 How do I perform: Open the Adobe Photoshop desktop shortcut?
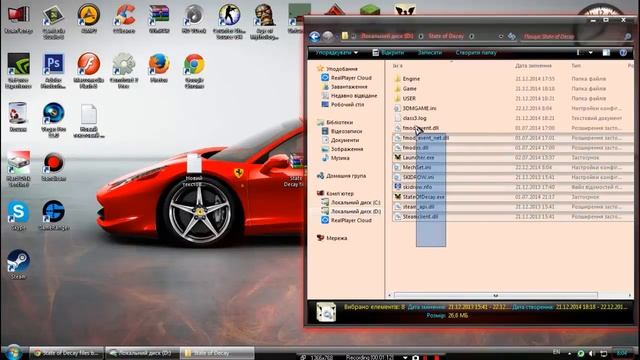pos(53,70)
